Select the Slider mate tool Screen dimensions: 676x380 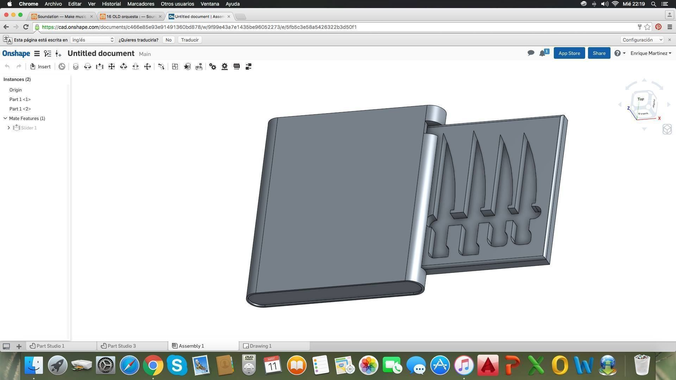tap(100, 66)
